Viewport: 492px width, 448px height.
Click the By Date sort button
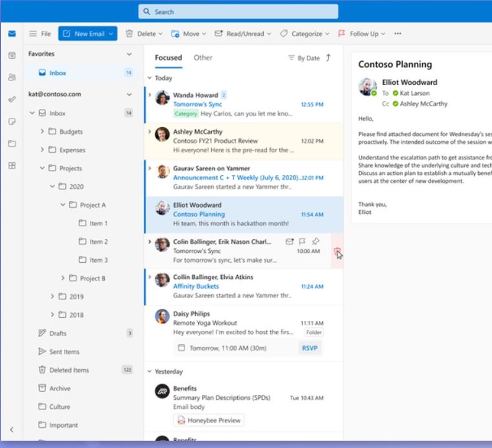tap(304, 58)
